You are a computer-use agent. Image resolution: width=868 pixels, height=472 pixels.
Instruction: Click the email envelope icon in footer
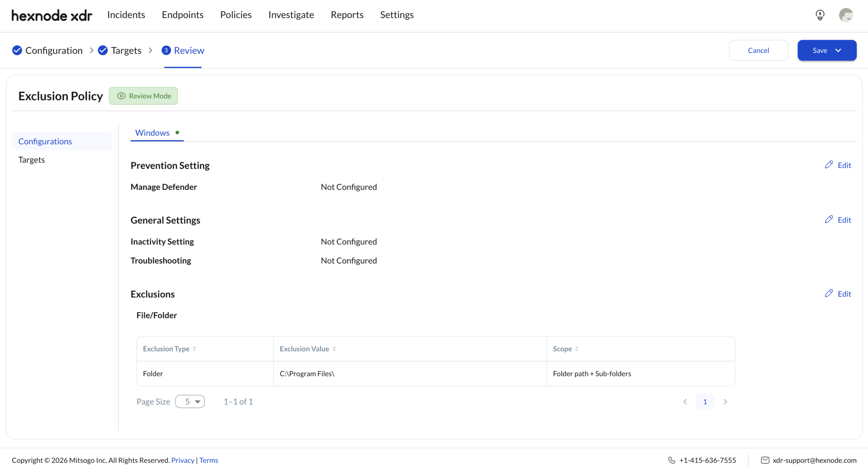click(765, 460)
